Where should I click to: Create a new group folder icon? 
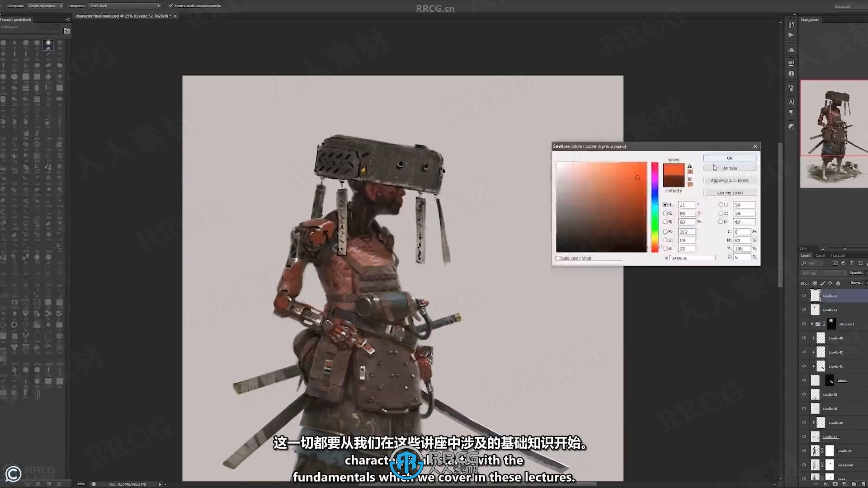[x=854, y=484]
